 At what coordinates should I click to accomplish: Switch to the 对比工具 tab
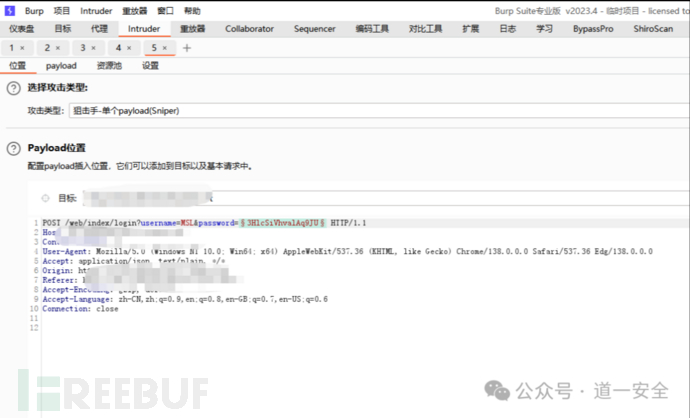426,29
